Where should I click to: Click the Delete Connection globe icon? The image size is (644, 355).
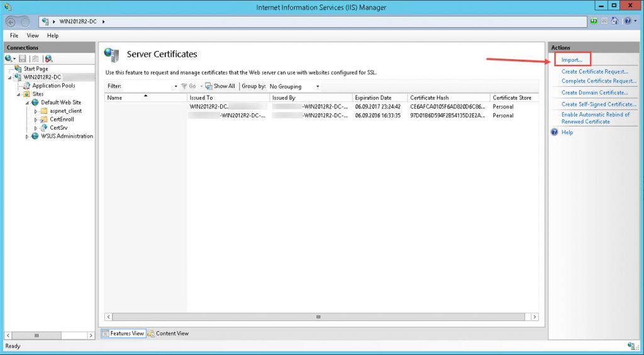click(x=48, y=59)
